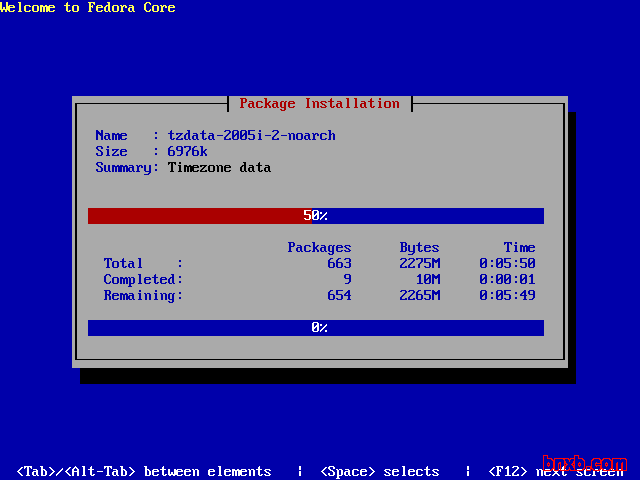Click the overall progress bar showing 0%
This screenshot has width=640, height=480.
[x=315, y=328]
